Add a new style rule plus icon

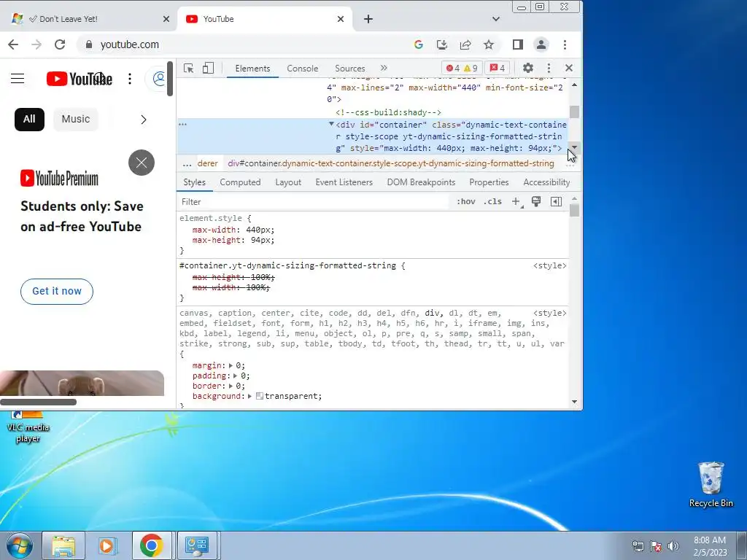[516, 201]
